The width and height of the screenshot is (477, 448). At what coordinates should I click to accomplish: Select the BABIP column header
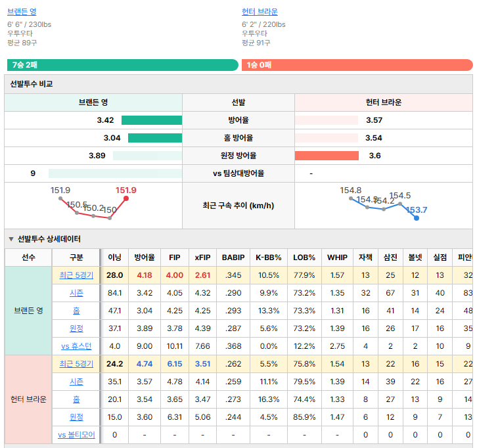[x=233, y=258]
